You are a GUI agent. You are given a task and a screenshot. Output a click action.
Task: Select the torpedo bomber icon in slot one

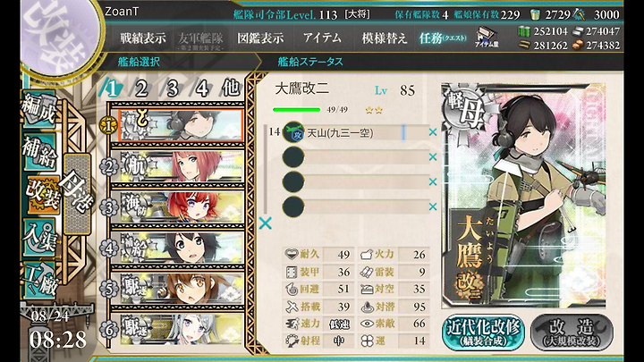pos(293,132)
